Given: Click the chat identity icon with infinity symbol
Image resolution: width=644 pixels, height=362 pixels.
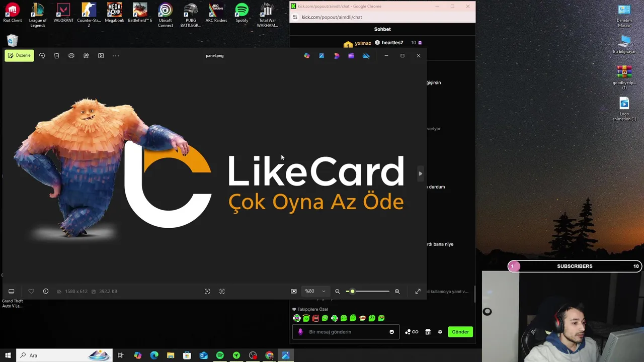Looking at the screenshot, I should [411, 332].
